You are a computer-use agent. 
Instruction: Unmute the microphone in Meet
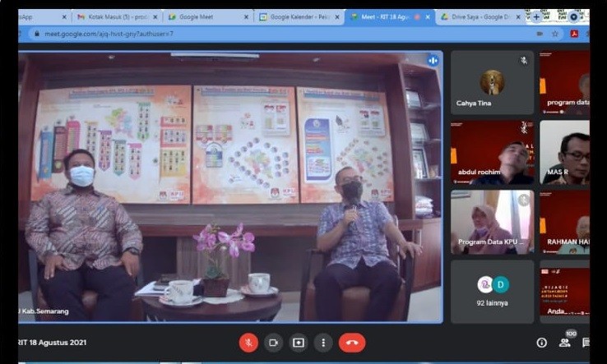pos(248,343)
